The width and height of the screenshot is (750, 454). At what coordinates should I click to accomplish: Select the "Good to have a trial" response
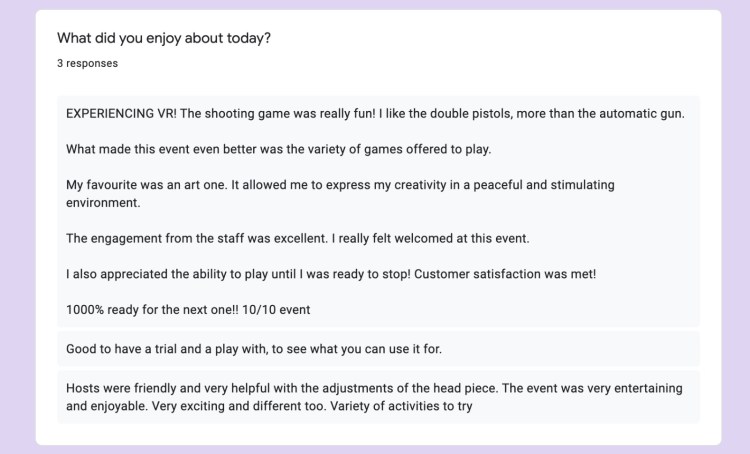[130, 349]
